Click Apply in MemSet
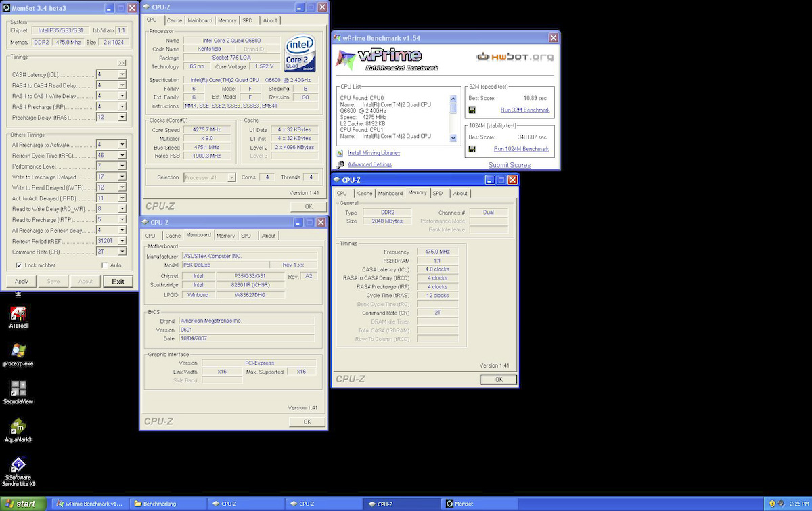Screen dimensions: 812x511 tap(21, 282)
